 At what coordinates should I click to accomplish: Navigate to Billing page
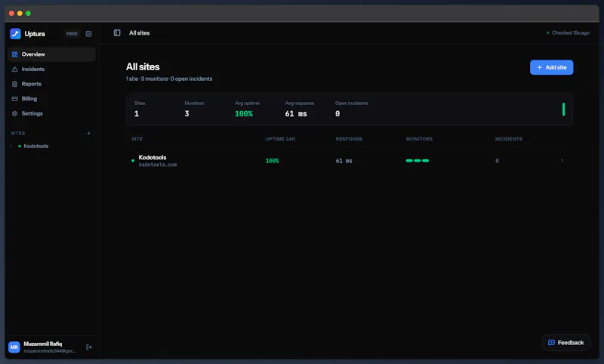point(51,99)
